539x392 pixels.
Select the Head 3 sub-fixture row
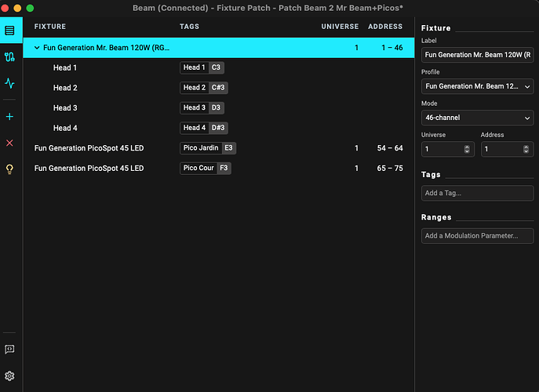tap(219, 108)
